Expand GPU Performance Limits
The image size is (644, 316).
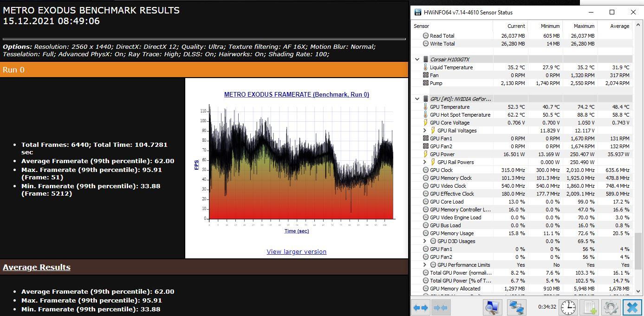pyautogui.click(x=425, y=265)
